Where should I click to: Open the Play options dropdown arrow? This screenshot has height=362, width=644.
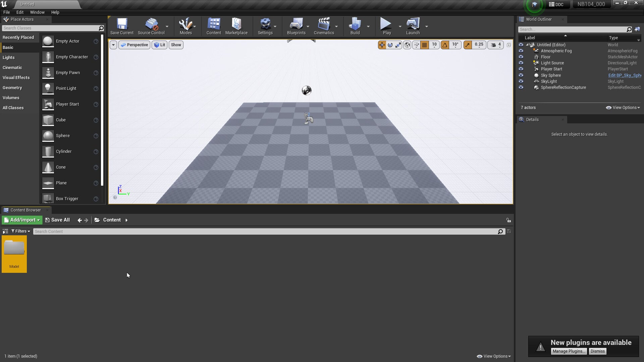click(400, 26)
